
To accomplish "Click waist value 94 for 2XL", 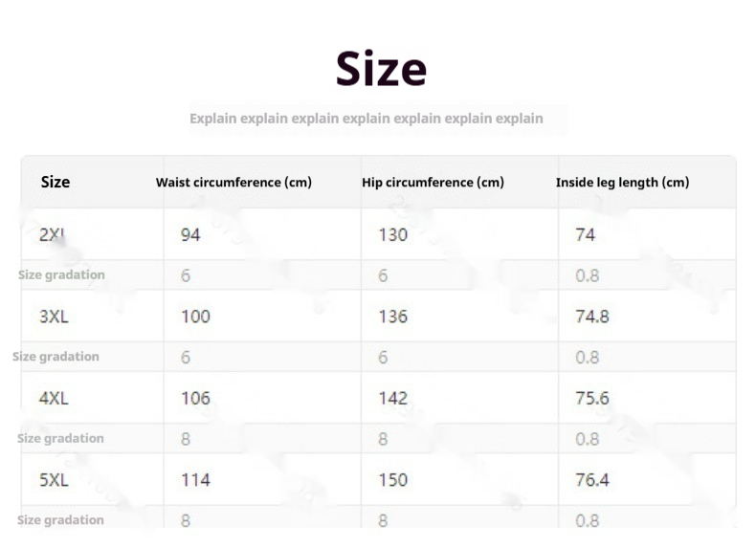I will (x=190, y=234).
